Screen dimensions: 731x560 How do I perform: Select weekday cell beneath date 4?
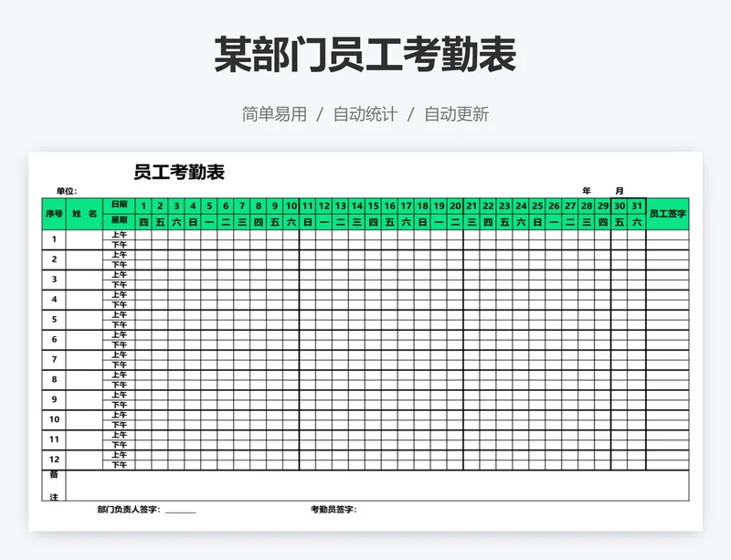(x=193, y=222)
